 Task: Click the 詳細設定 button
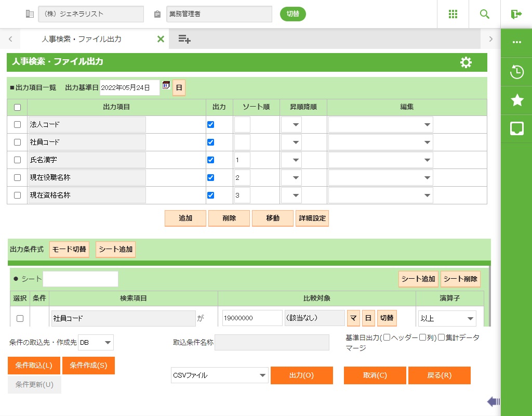(312, 218)
